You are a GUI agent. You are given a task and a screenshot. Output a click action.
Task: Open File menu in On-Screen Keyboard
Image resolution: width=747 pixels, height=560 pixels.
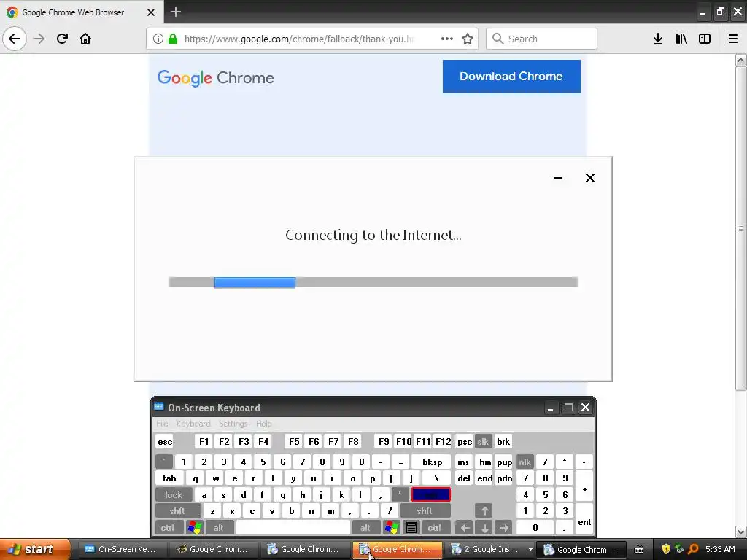162,424
